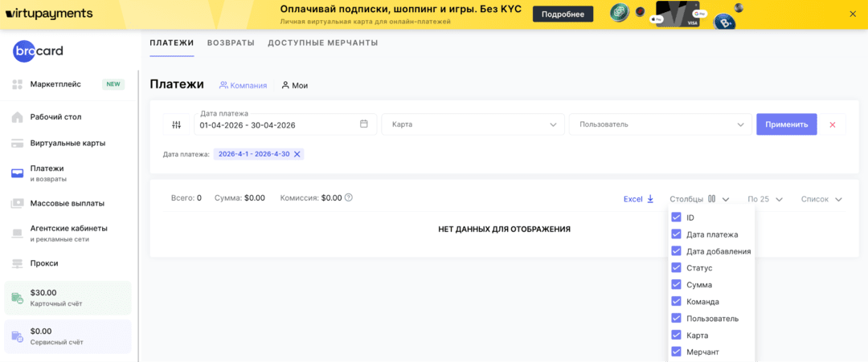Image resolution: width=868 pixels, height=362 pixels.
Task: Uncheck the Статус column checkbox
Action: (676, 267)
